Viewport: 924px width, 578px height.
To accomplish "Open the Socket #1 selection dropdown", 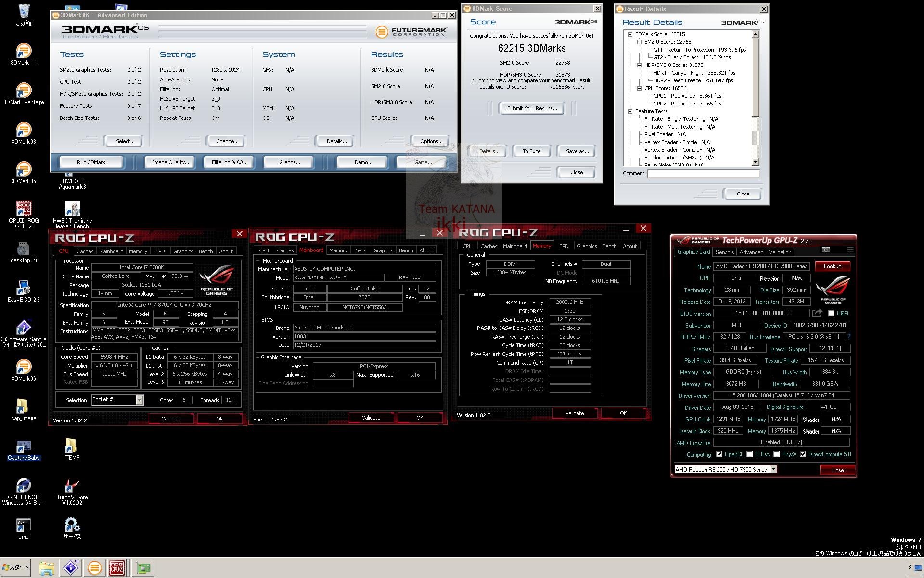I will 139,400.
